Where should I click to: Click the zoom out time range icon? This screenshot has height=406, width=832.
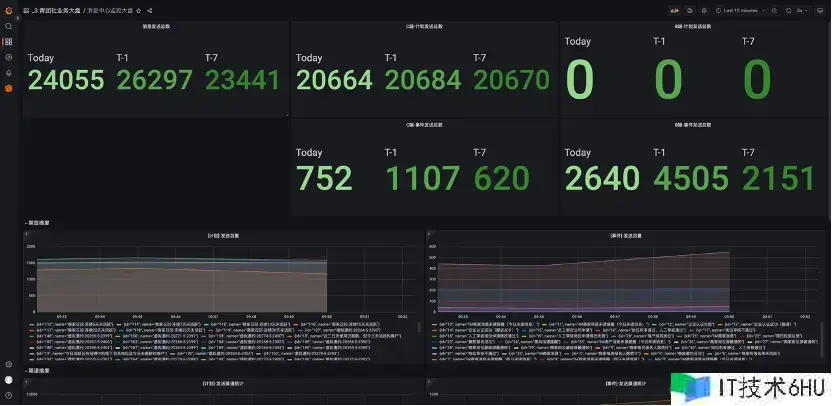tap(775, 10)
